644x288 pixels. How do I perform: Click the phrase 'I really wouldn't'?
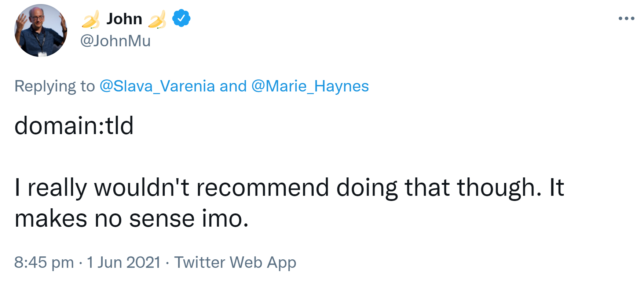coord(102,188)
